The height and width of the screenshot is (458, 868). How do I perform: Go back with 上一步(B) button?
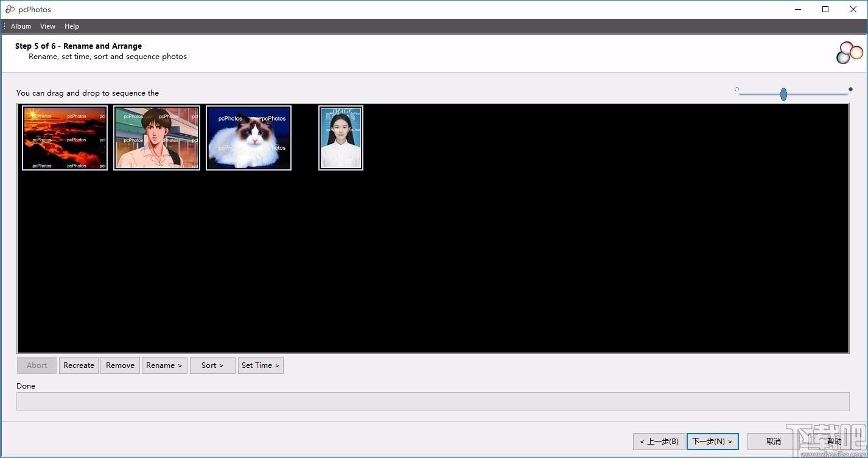pos(659,442)
